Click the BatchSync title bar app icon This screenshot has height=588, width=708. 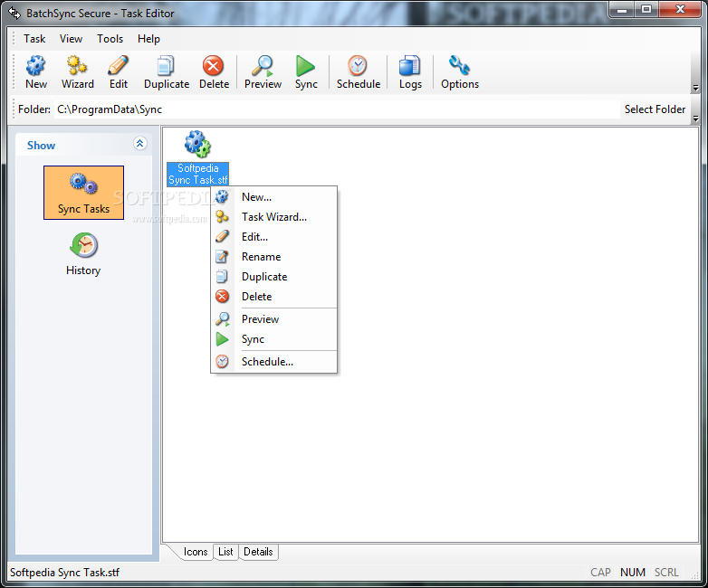click(x=14, y=13)
